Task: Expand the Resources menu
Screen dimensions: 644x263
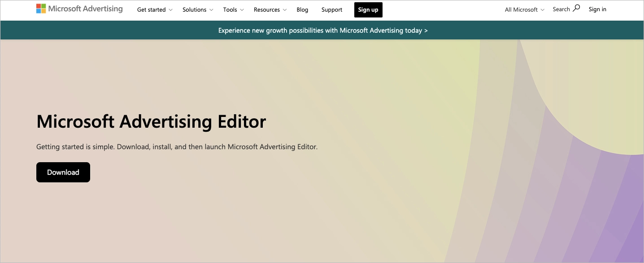Action: (x=267, y=10)
